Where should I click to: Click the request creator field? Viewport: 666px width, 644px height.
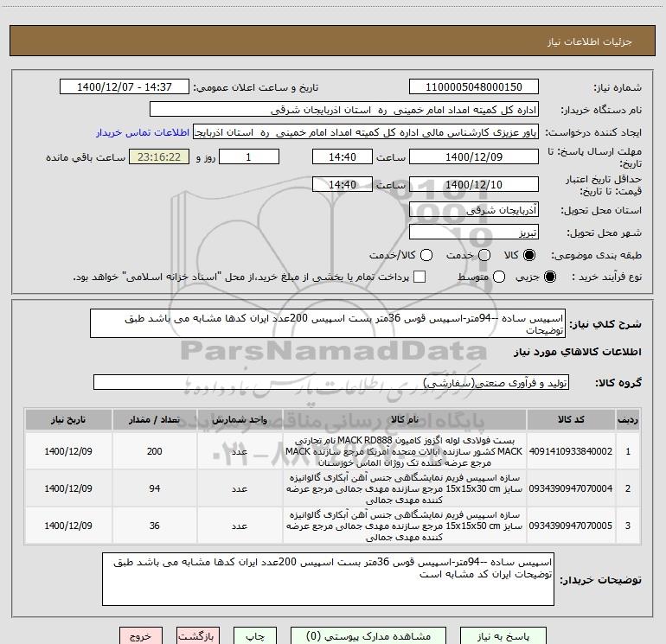366,132
